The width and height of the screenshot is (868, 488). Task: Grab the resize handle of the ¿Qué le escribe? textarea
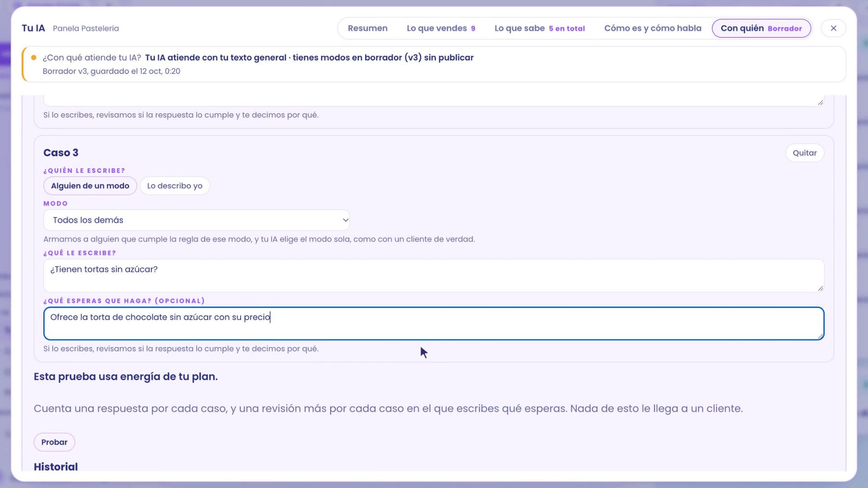click(820, 288)
